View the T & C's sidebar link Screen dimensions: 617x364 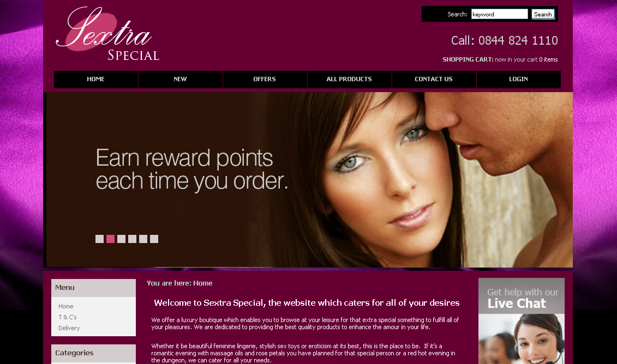pos(68,317)
